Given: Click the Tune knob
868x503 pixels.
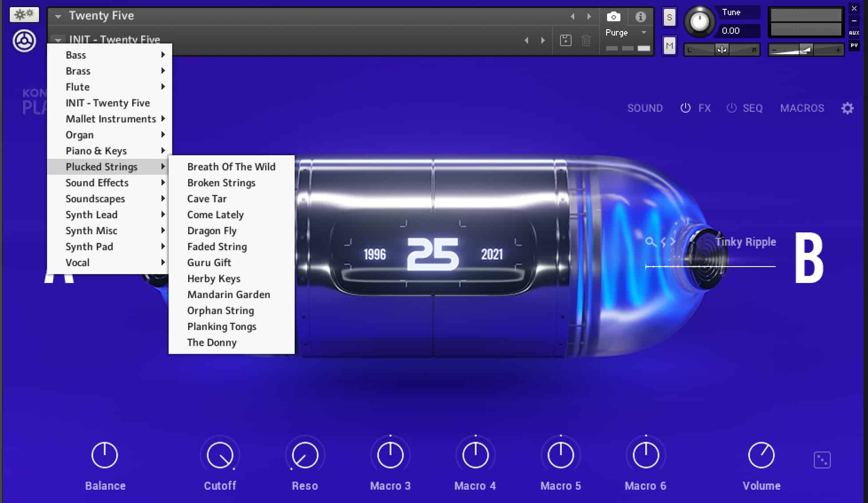Looking at the screenshot, I should 700,22.
